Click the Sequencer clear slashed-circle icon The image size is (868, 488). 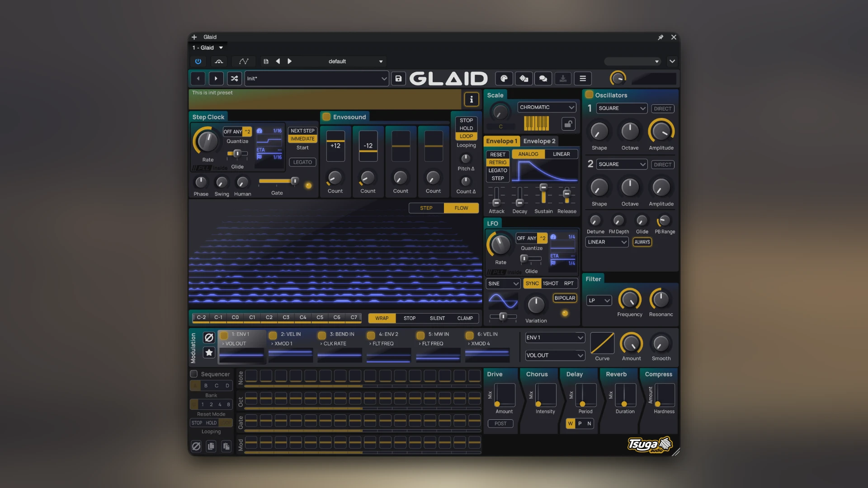coord(196,446)
